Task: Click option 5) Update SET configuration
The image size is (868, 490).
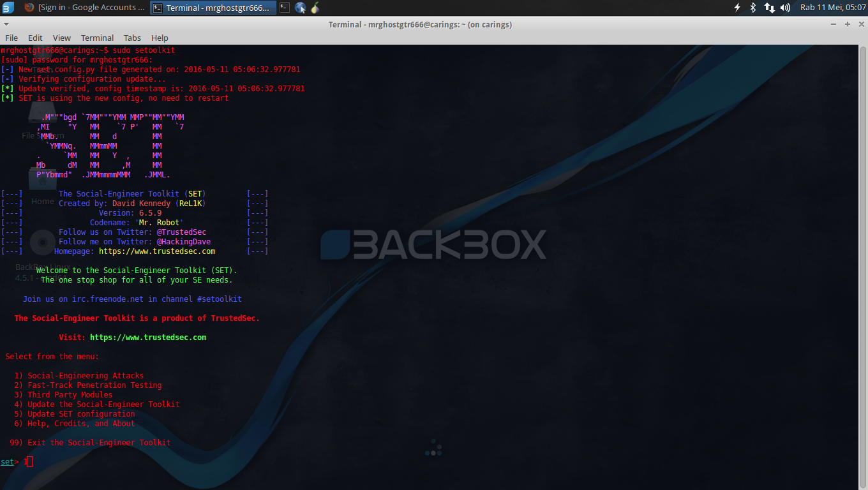Action: (x=75, y=414)
